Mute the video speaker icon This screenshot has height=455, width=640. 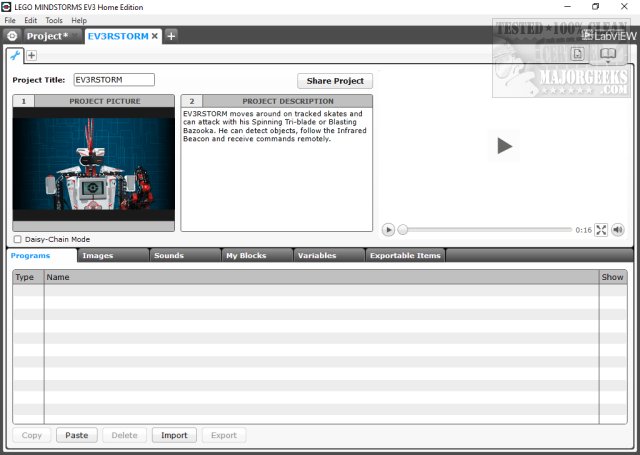[618, 230]
